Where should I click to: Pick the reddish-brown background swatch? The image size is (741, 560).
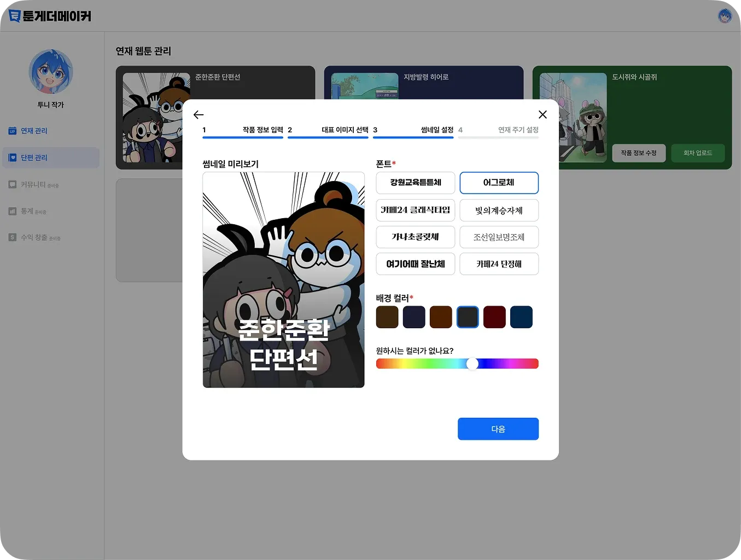click(x=441, y=317)
